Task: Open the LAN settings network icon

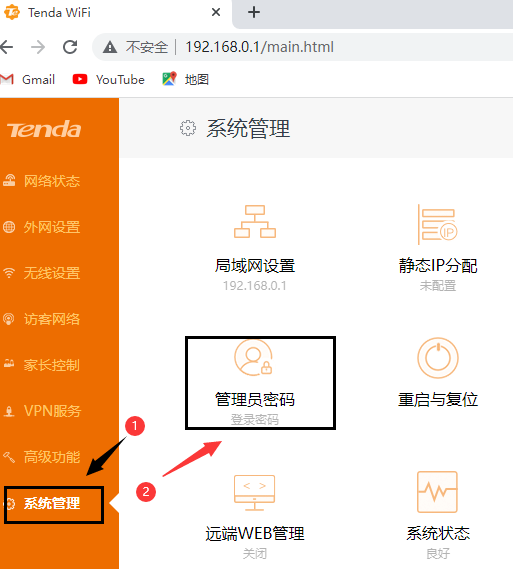Action: coord(255,221)
